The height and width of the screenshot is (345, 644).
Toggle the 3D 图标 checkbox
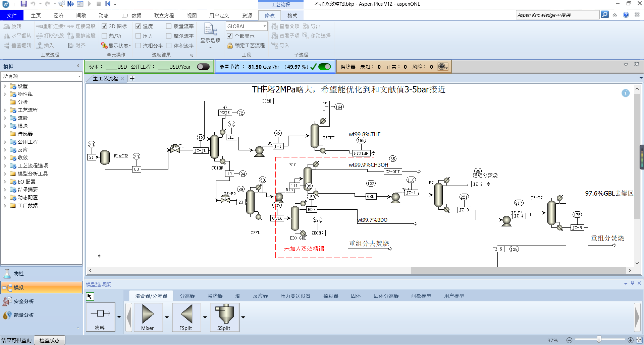104,26
